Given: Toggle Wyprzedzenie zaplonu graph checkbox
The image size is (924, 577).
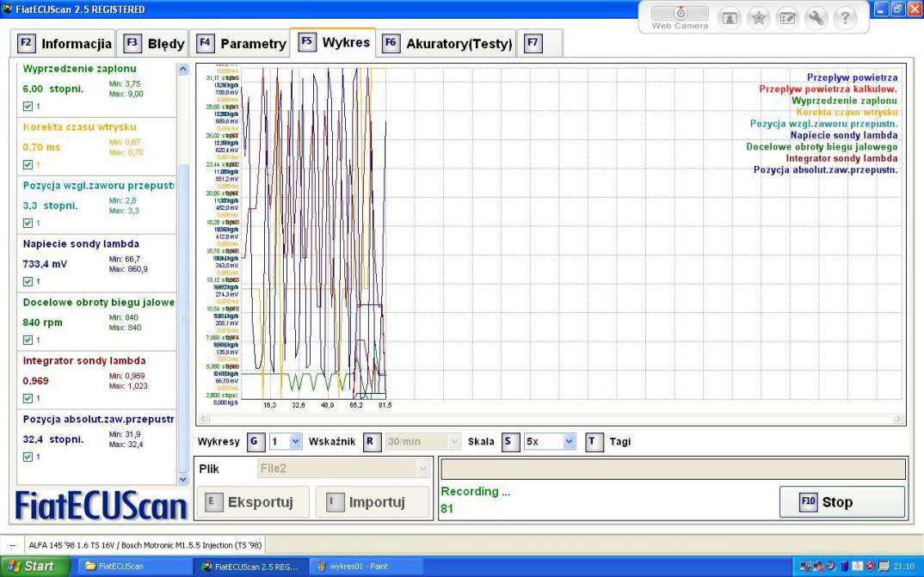Looking at the screenshot, I should (x=28, y=107).
